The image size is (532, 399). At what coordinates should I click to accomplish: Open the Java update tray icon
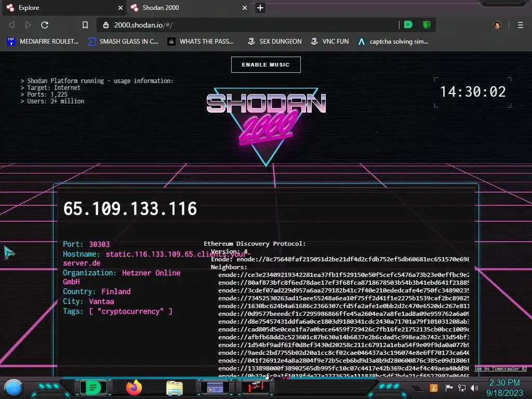(434, 388)
